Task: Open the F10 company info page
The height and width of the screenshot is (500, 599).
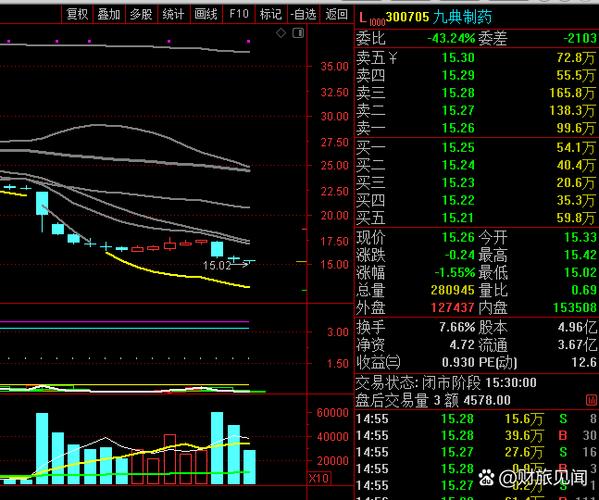Action: (239, 14)
